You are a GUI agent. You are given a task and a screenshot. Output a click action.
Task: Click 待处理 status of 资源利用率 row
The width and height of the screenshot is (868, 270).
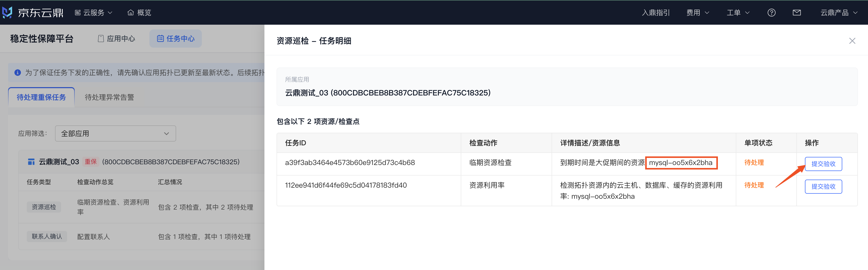(x=754, y=185)
